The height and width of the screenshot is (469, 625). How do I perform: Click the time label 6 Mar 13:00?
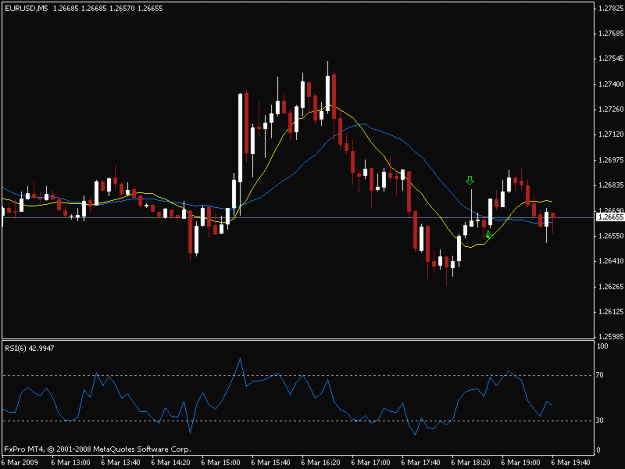coord(71,463)
